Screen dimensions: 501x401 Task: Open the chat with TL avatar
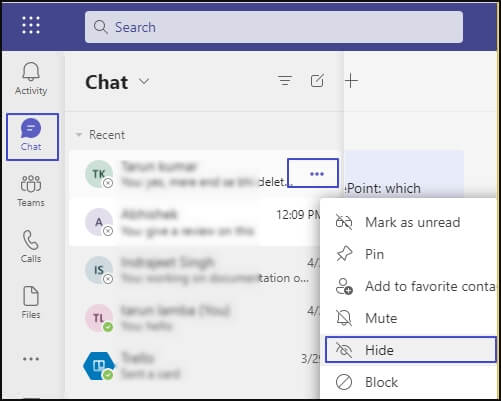pos(99,318)
